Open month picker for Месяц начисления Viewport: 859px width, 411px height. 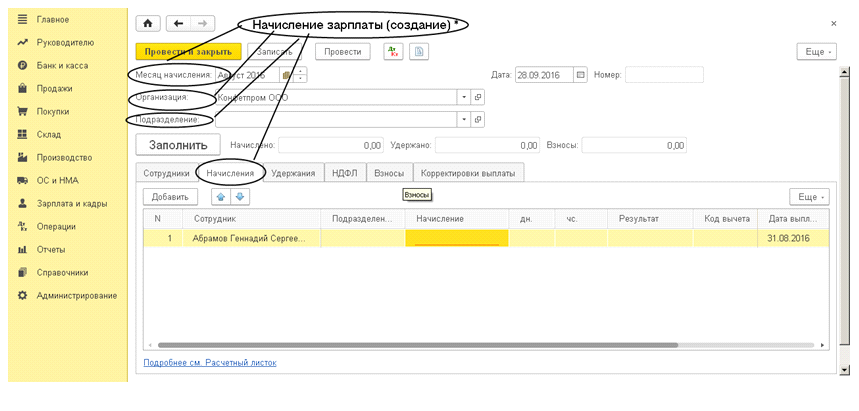pos(286,75)
